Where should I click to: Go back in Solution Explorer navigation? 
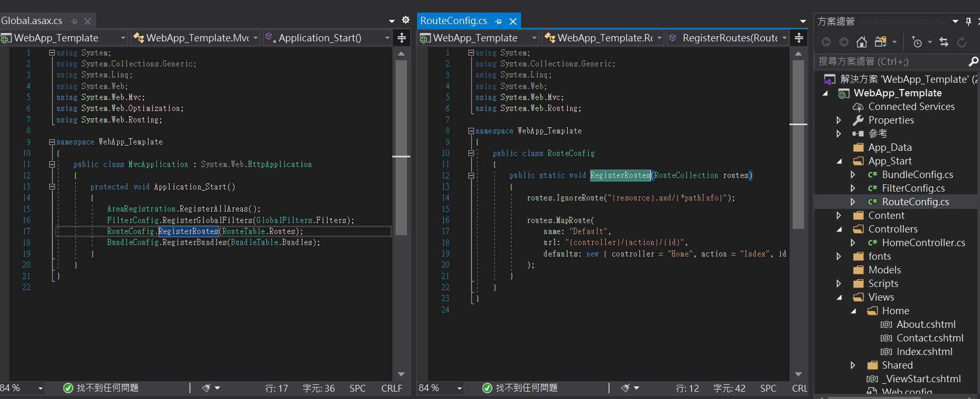[826, 42]
